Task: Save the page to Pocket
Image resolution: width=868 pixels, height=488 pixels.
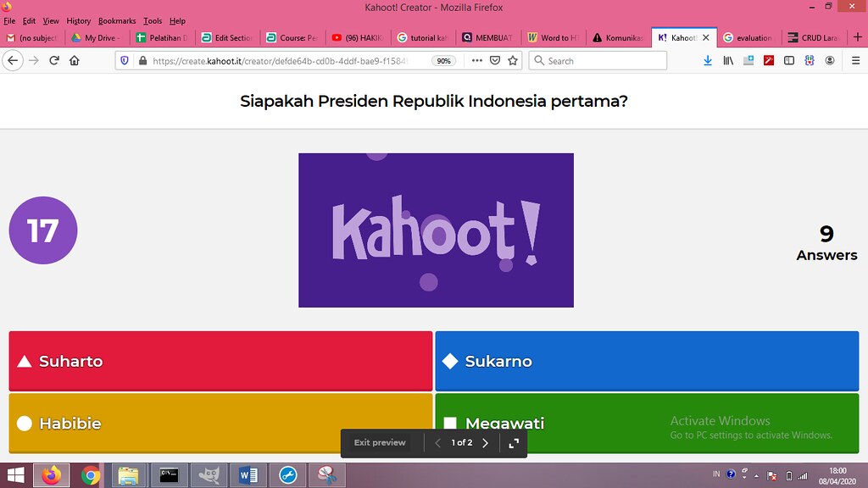Action: pyautogui.click(x=495, y=61)
